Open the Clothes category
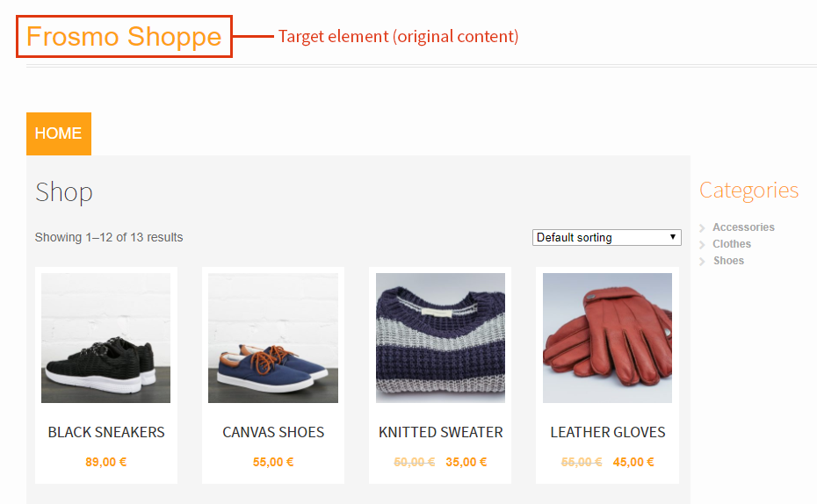The height and width of the screenshot is (504, 817). coord(732,244)
